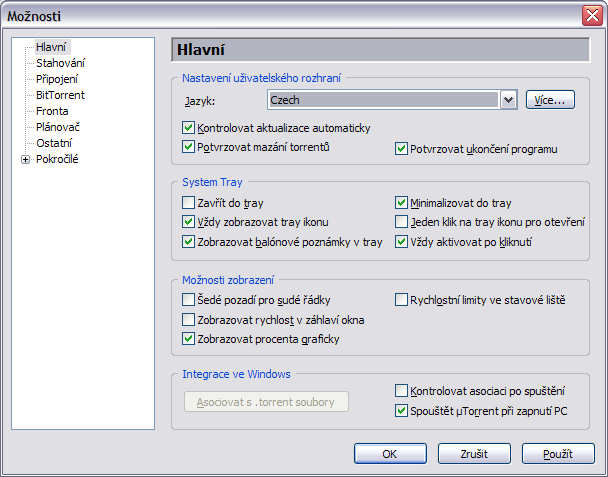This screenshot has height=477, width=608.
Task: Check Rychlostní limity ve stavové liště
Action: (402, 300)
